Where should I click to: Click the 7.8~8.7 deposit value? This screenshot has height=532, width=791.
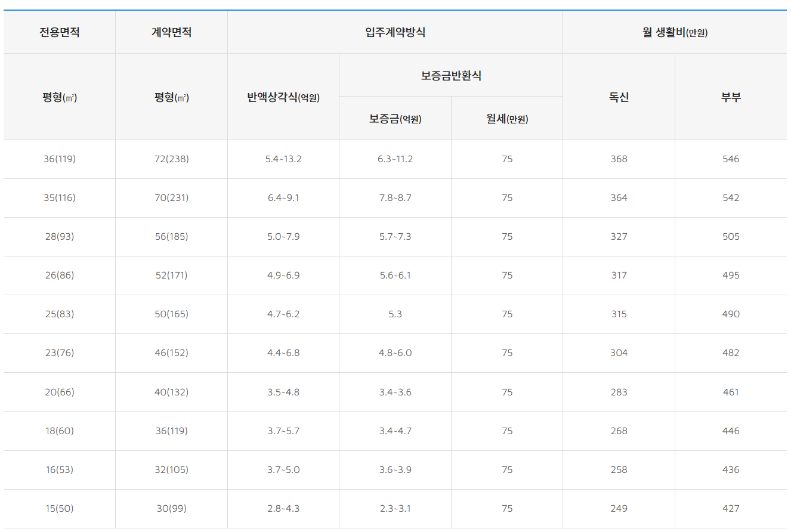[395, 198]
